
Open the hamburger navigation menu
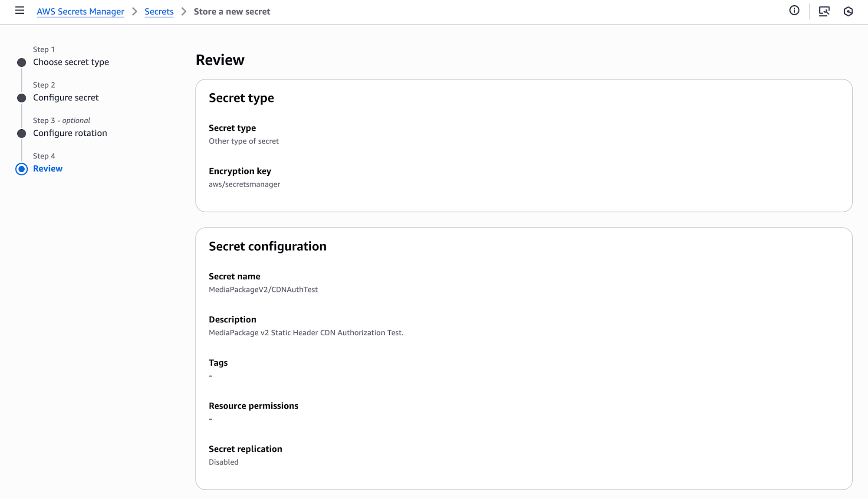[x=20, y=11]
